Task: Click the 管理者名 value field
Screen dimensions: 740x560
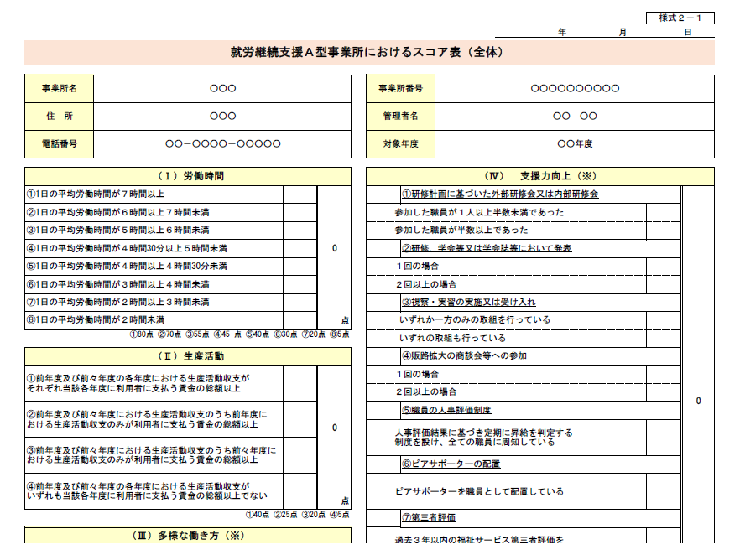Action: 575,116
